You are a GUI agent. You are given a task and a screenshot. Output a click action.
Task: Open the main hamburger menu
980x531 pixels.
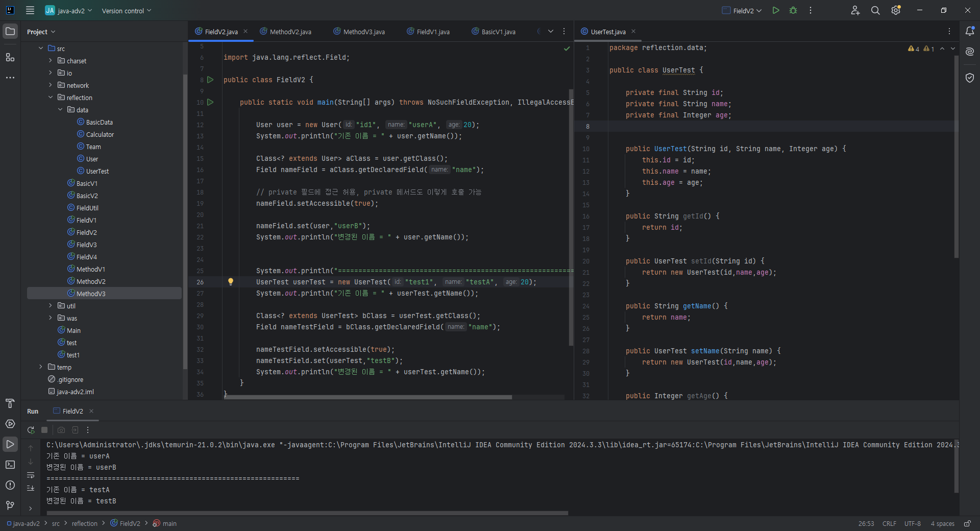click(30, 10)
